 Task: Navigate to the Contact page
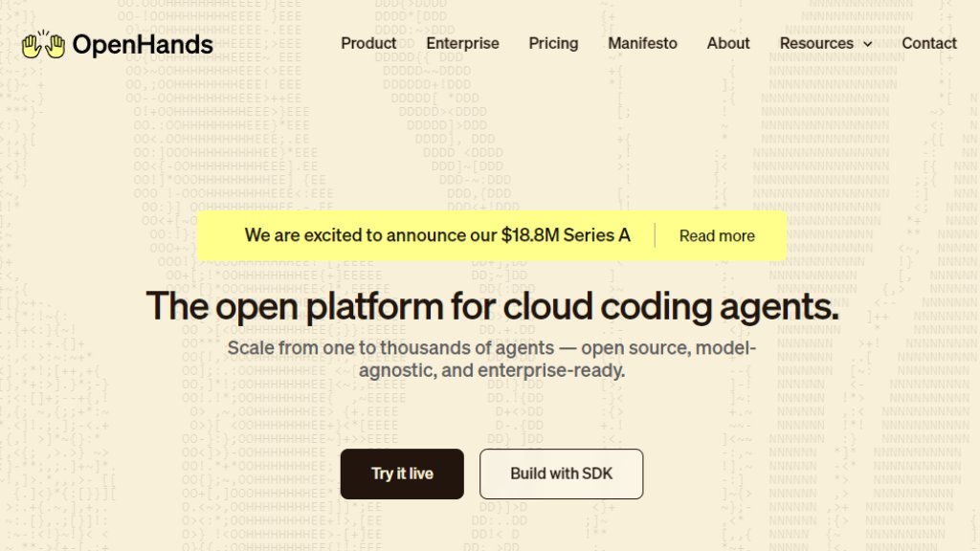tap(928, 43)
